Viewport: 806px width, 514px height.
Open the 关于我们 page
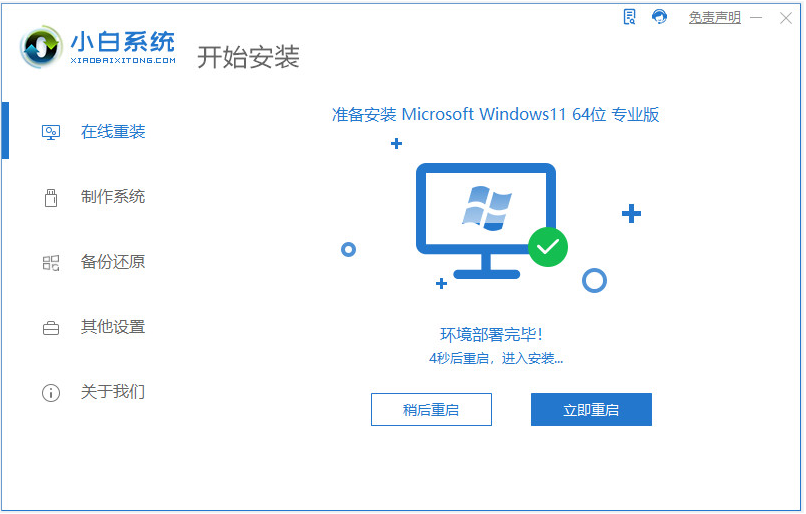113,392
